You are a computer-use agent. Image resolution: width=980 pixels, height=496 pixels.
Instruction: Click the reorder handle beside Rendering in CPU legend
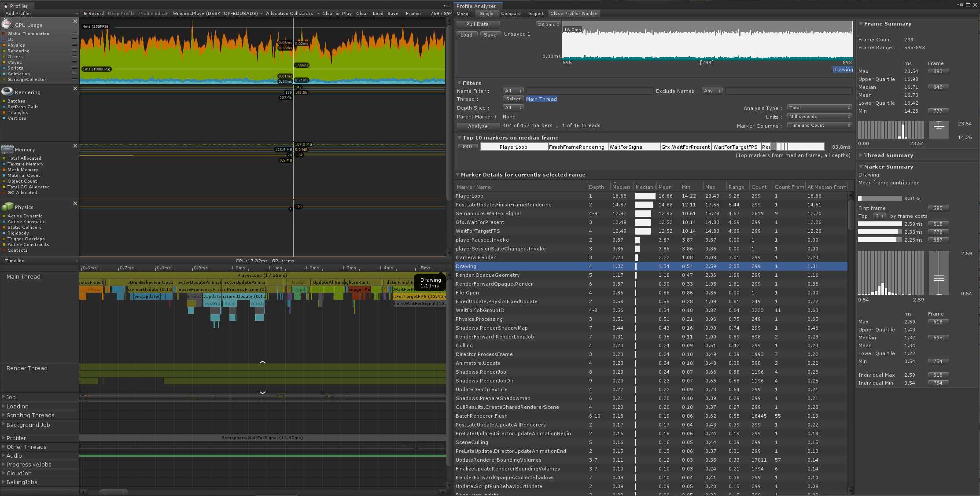click(74, 51)
